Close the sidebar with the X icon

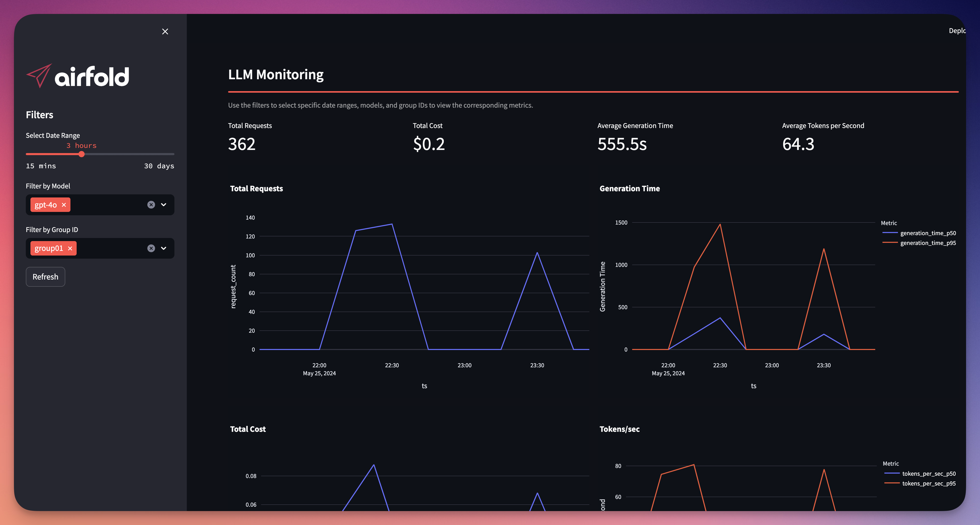[x=165, y=31]
